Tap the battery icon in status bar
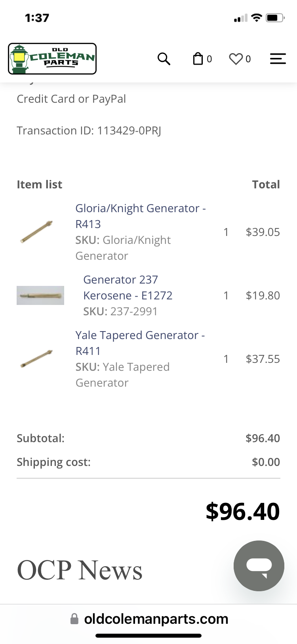This screenshot has height=644, width=297. pyautogui.click(x=275, y=18)
